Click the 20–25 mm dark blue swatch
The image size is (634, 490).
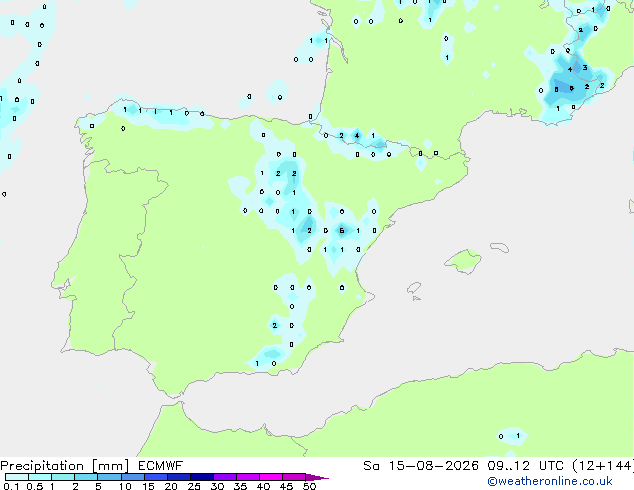pyautogui.click(x=179, y=477)
